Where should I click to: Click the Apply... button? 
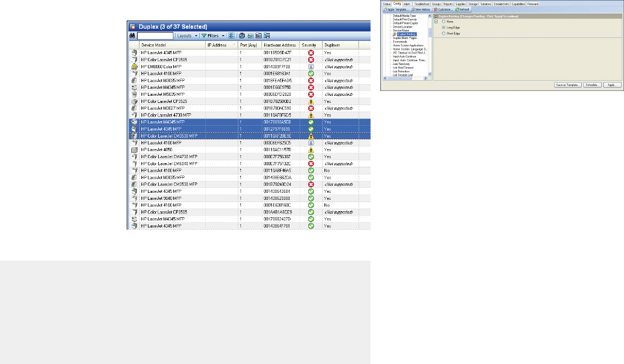coord(612,85)
